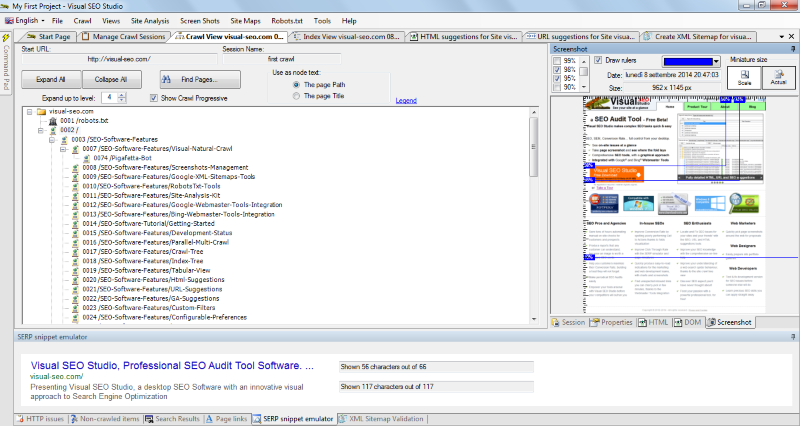Viewport: 800px width, 426px height.
Task: Open the XML Sitemap Validation tab
Action: [x=381, y=419]
